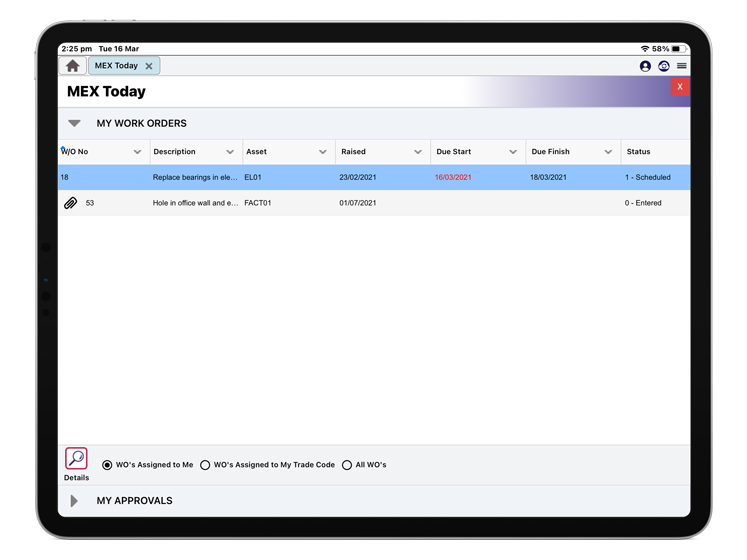Click the Due Start header label

coord(454,152)
